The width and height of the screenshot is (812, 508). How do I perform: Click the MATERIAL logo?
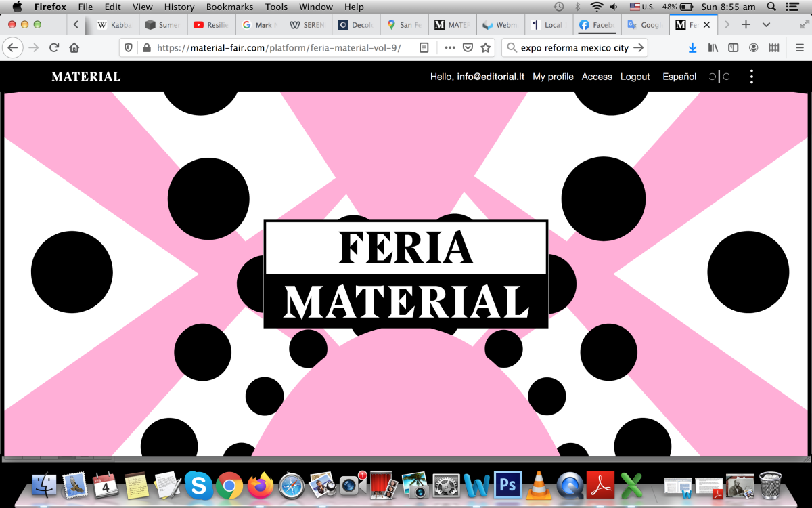click(x=86, y=77)
